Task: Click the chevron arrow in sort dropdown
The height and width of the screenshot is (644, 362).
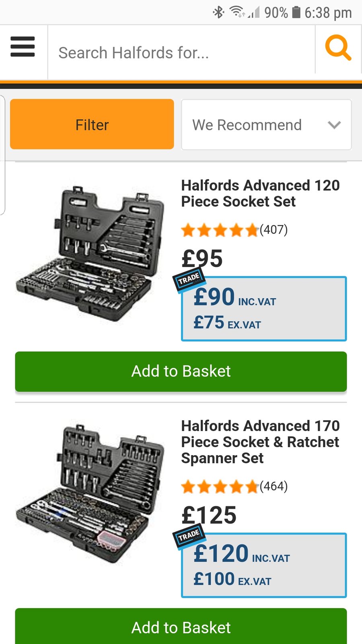Action: [x=334, y=125]
